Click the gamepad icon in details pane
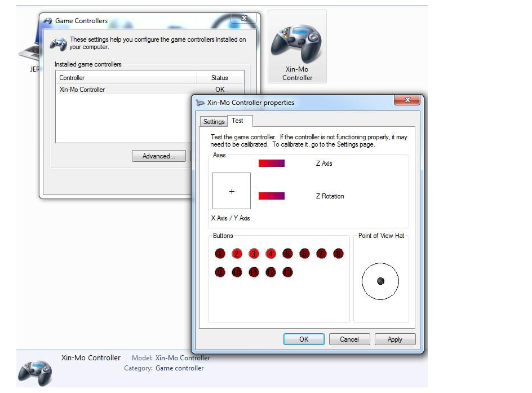This screenshot has height=393, width=532. (x=35, y=373)
